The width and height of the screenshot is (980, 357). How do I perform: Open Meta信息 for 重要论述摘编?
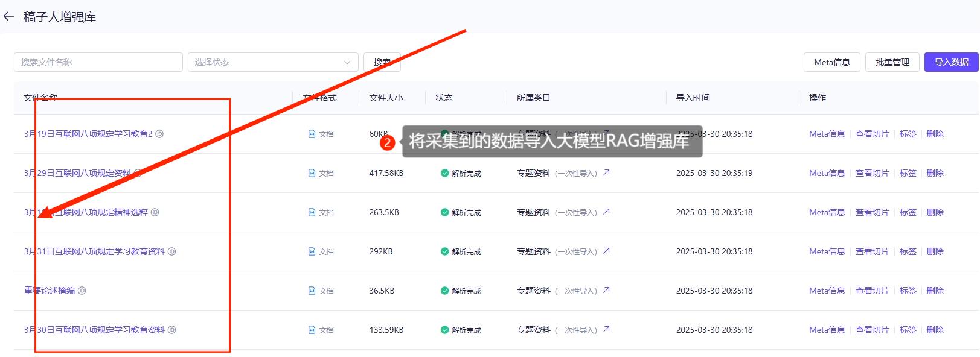pos(827,291)
